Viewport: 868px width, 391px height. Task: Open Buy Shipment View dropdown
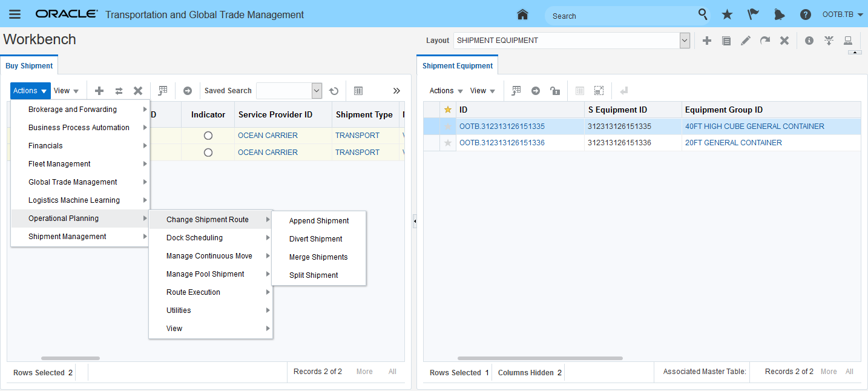[67, 91]
